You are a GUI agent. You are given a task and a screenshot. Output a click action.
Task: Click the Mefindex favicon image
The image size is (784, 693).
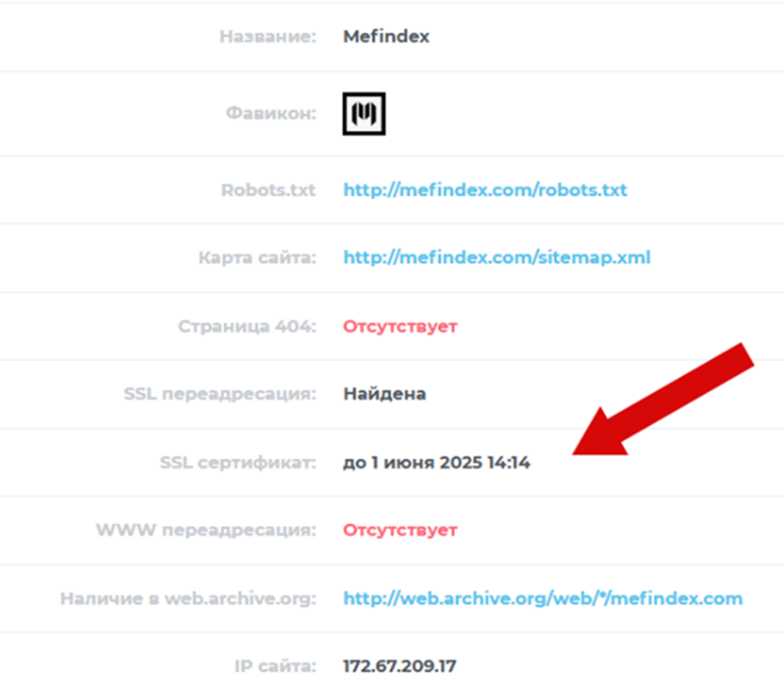point(364,113)
